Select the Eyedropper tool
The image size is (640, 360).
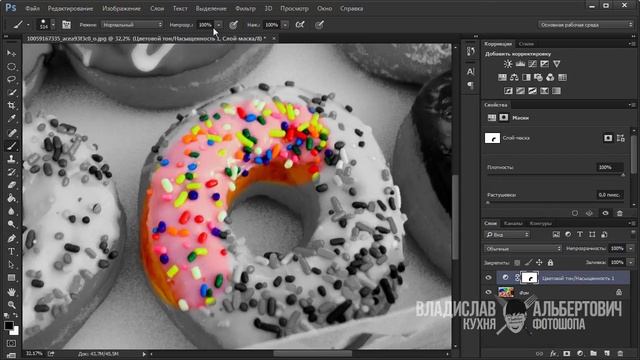pyautogui.click(x=11, y=119)
